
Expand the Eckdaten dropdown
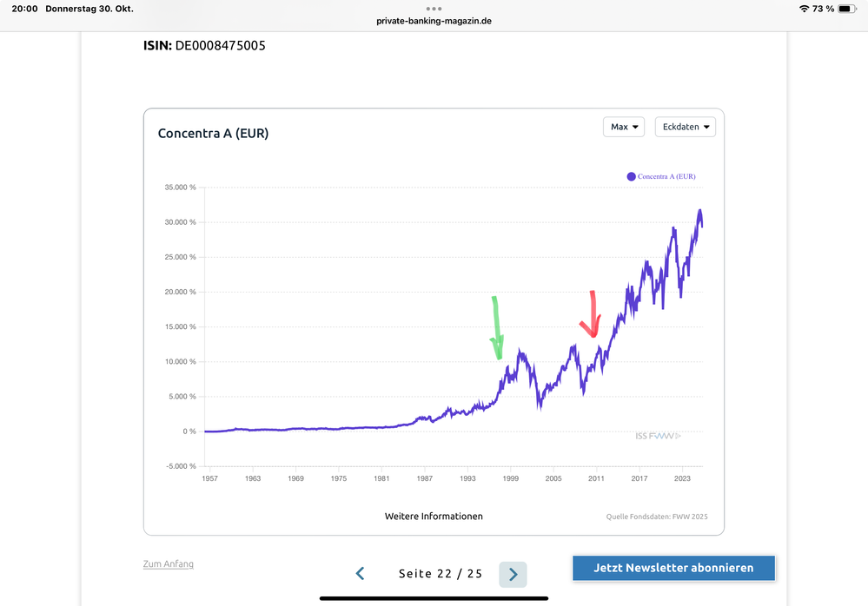(686, 127)
